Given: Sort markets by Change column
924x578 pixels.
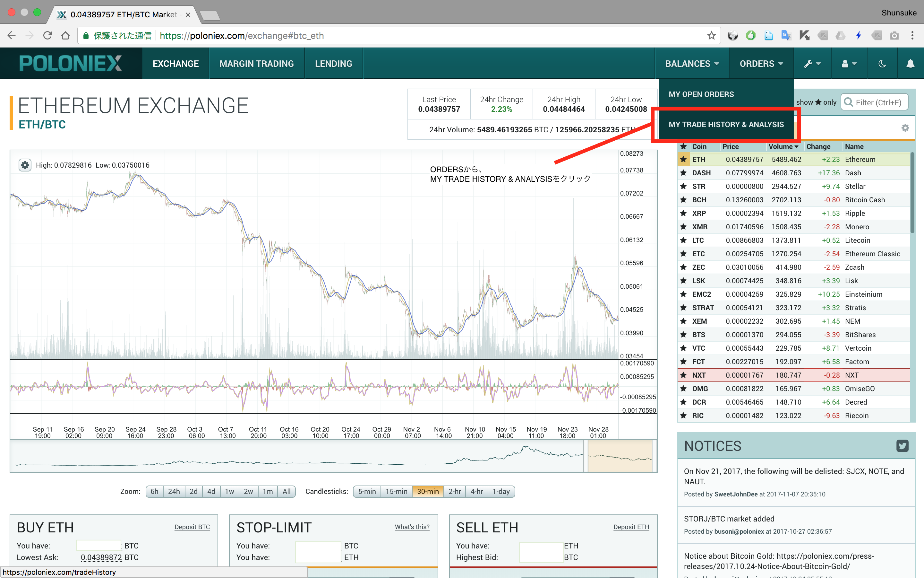Looking at the screenshot, I should pyautogui.click(x=818, y=146).
